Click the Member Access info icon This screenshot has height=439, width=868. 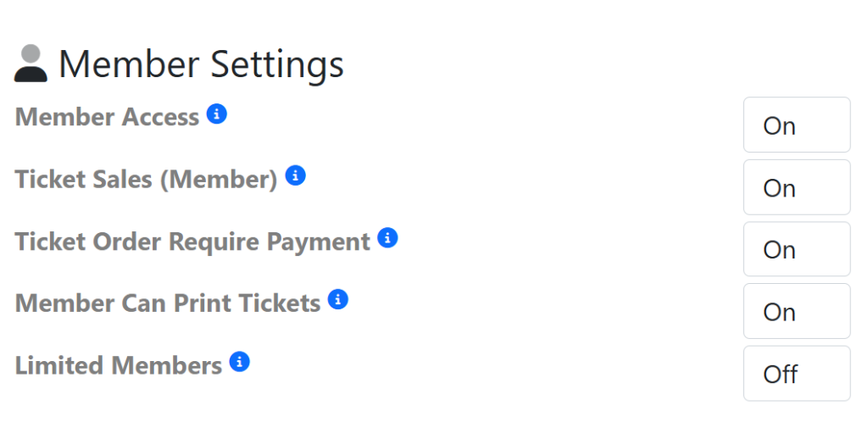(217, 114)
